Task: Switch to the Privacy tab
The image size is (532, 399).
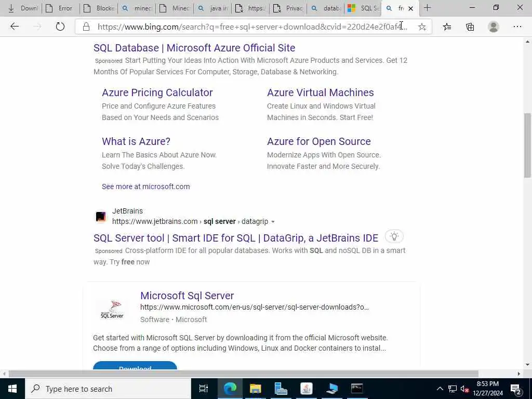Action: coord(288,8)
